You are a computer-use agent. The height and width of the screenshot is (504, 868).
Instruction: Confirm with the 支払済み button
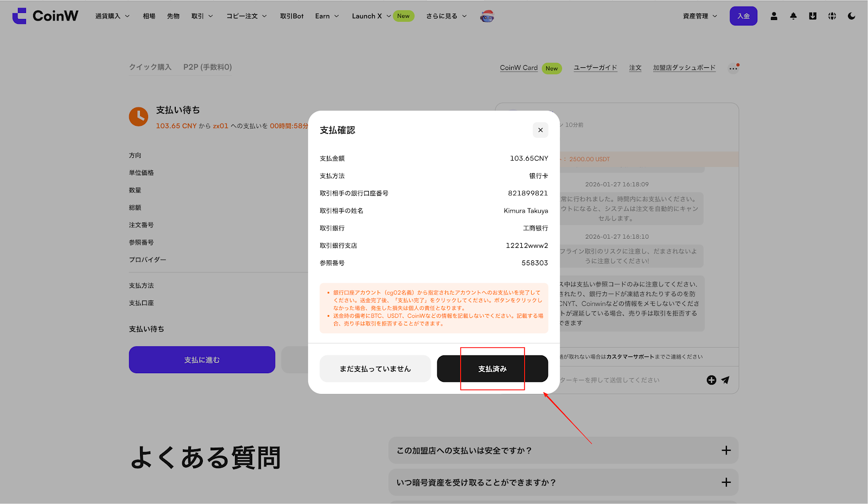492,369
